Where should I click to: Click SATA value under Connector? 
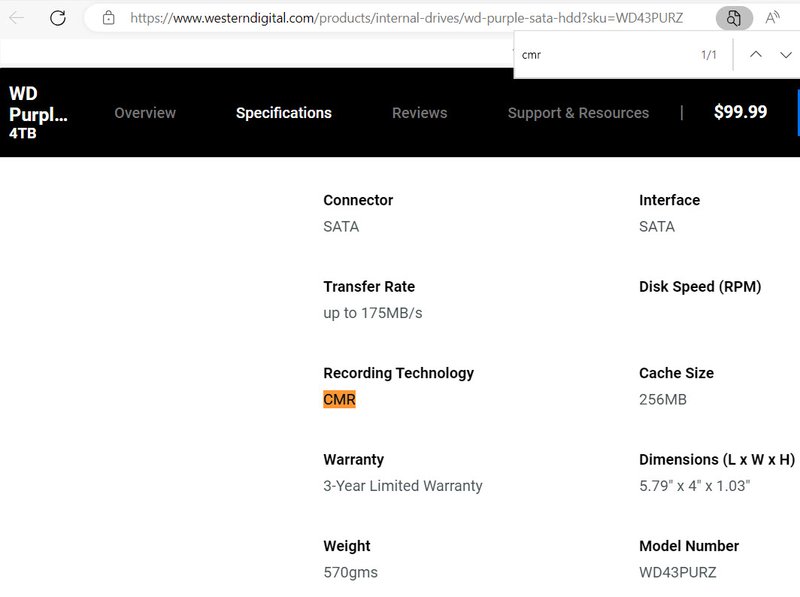click(341, 227)
